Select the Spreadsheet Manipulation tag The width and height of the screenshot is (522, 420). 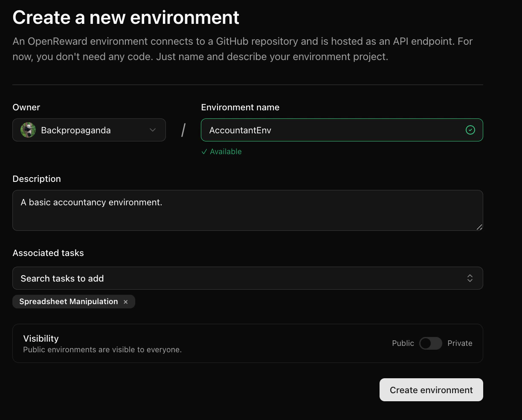coord(68,302)
